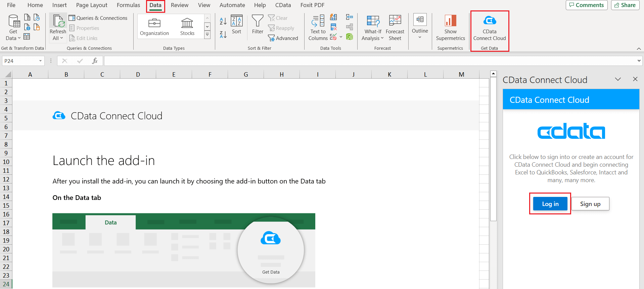Screen dimensions: 644x289
Task: Click the Filter funnel icon
Action: (258, 21)
